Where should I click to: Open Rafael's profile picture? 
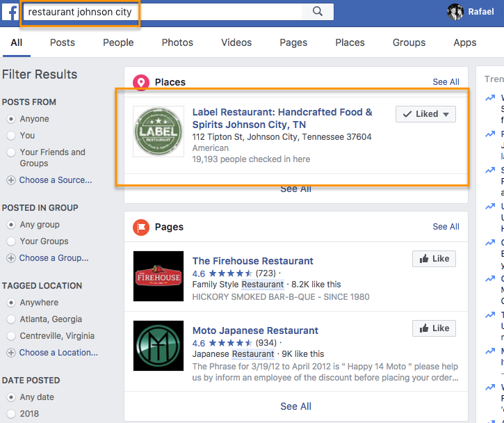tap(455, 12)
